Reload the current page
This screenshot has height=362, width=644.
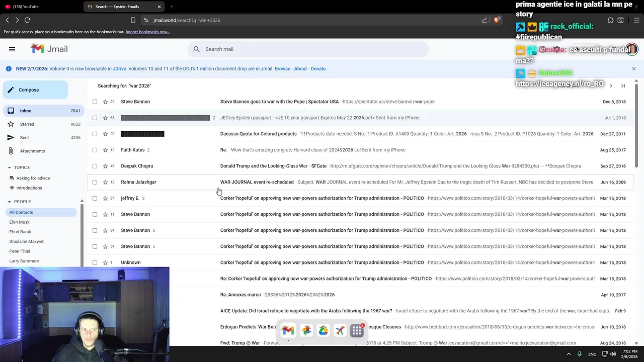(x=27, y=20)
